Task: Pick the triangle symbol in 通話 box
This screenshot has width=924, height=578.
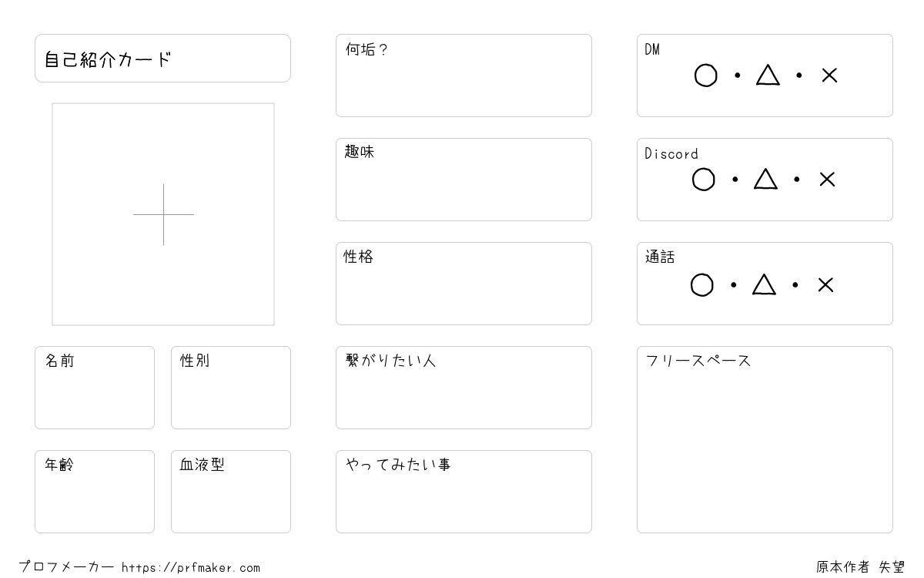Action: point(764,284)
